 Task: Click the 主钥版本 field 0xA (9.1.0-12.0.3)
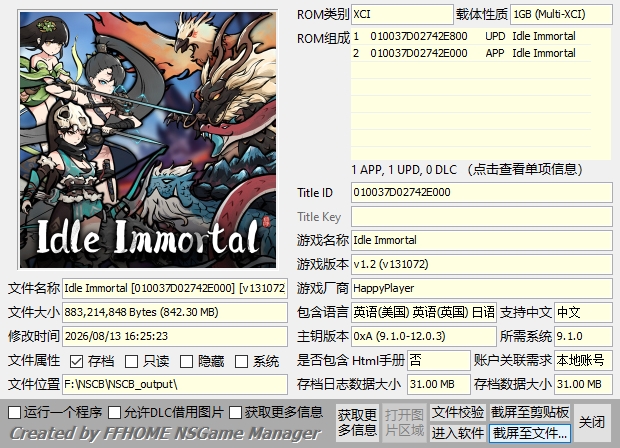point(423,336)
